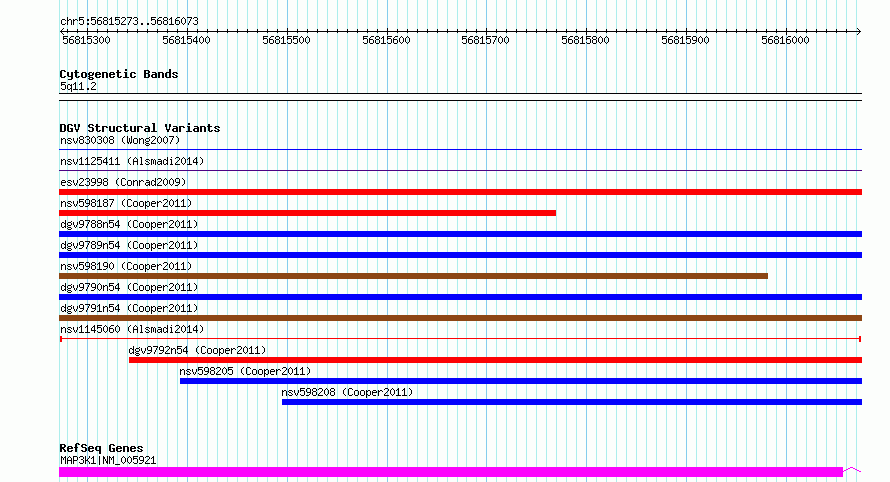Select variant label esv23998 (Conrad2009)
The image size is (890, 482).
click(x=123, y=182)
